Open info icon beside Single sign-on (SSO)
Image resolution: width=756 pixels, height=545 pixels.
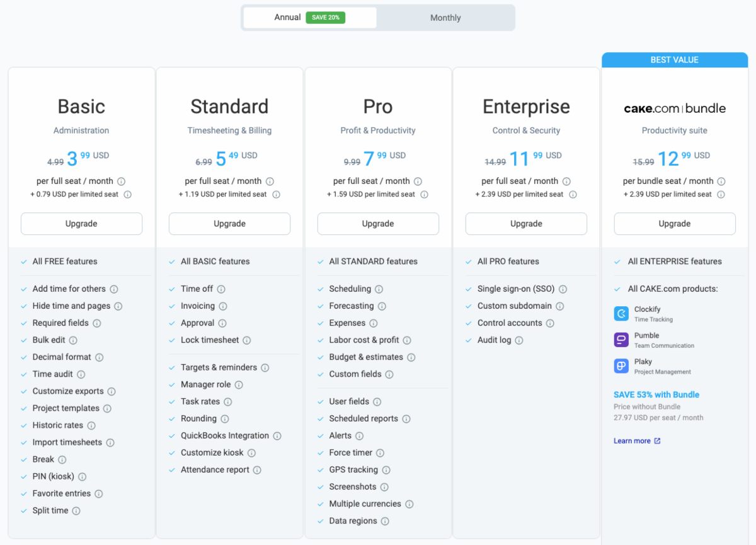(563, 289)
